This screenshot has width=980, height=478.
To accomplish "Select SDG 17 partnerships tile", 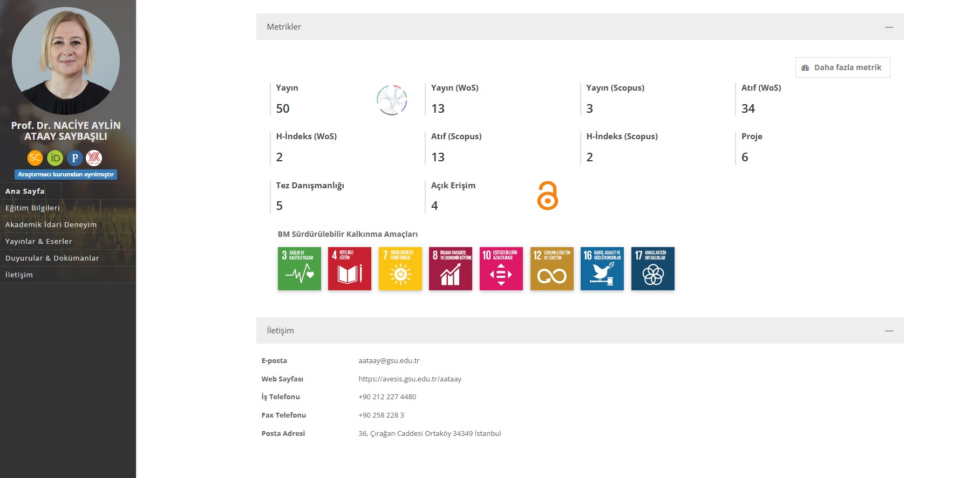I will [x=652, y=269].
